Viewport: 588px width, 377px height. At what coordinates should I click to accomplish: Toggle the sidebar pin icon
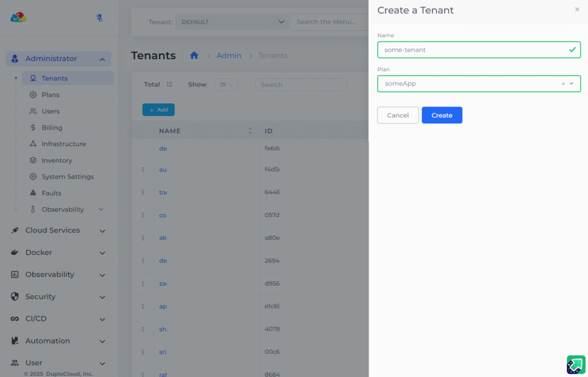[x=99, y=18]
